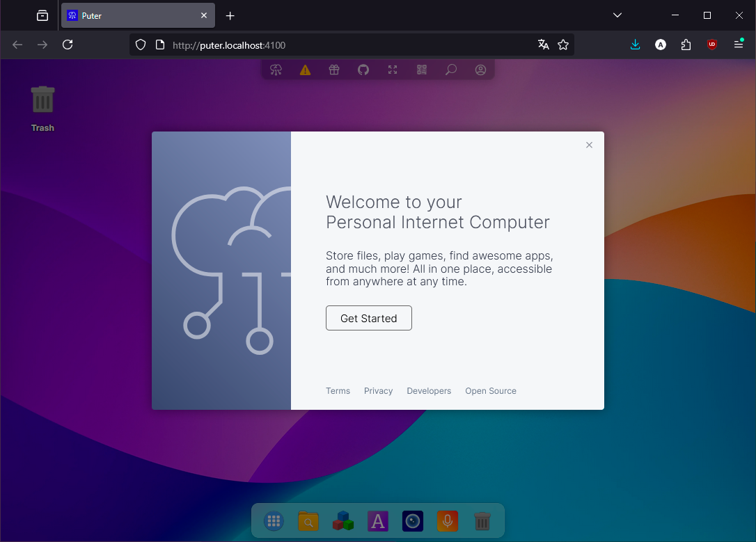Open the recent browsing view icon left of tabs
The height and width of the screenshot is (542, 756).
click(42, 15)
